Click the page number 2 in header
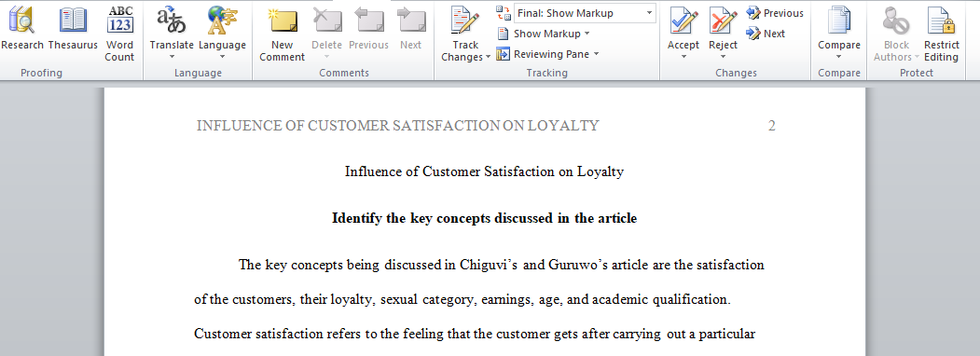The height and width of the screenshot is (356, 980). (772, 126)
